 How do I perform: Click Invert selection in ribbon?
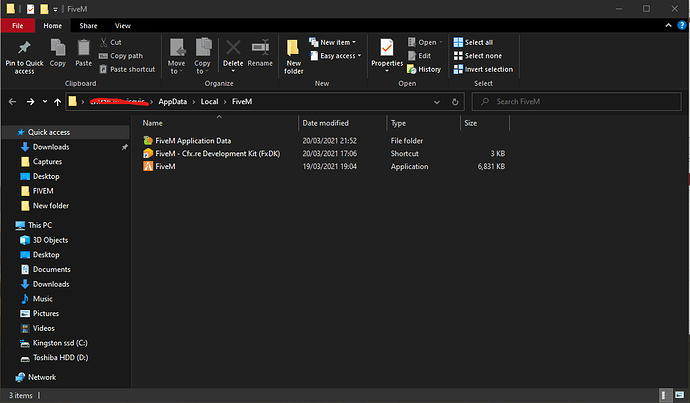[x=483, y=69]
